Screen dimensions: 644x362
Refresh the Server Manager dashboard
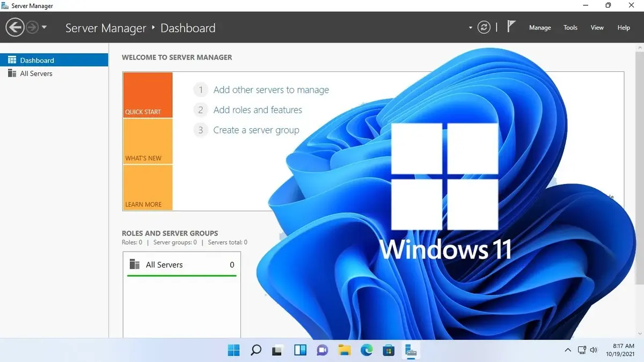coord(484,27)
